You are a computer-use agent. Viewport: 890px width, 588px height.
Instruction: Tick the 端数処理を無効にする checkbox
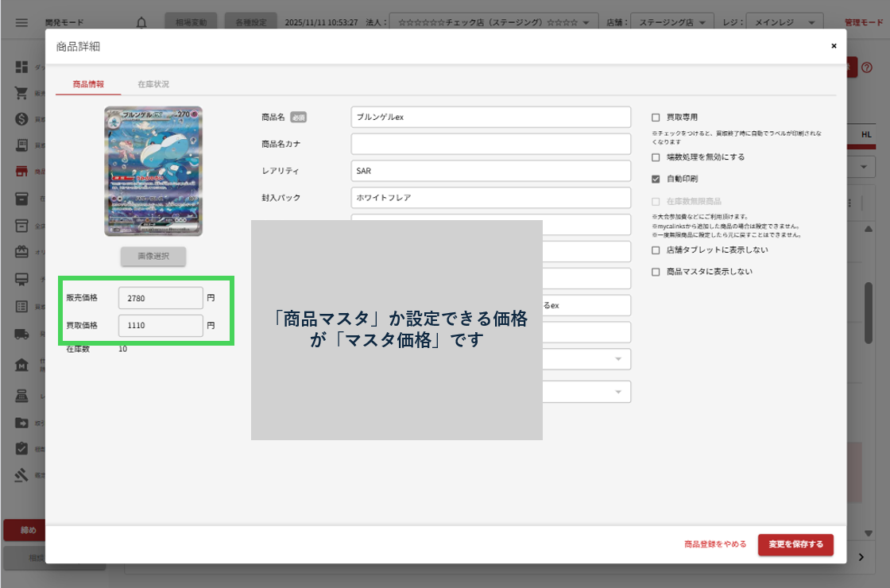656,157
